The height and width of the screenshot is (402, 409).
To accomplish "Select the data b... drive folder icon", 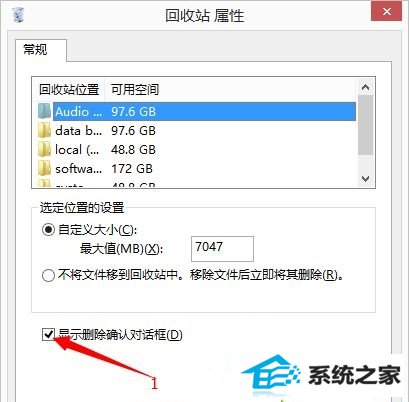I will click(44, 130).
